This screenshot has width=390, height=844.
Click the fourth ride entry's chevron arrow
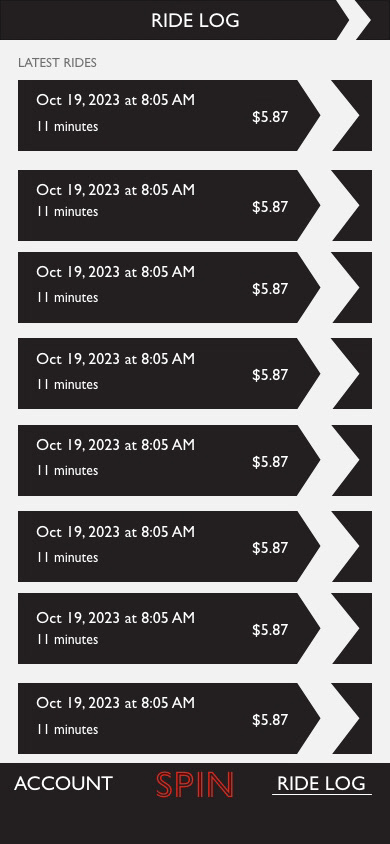pos(352,373)
